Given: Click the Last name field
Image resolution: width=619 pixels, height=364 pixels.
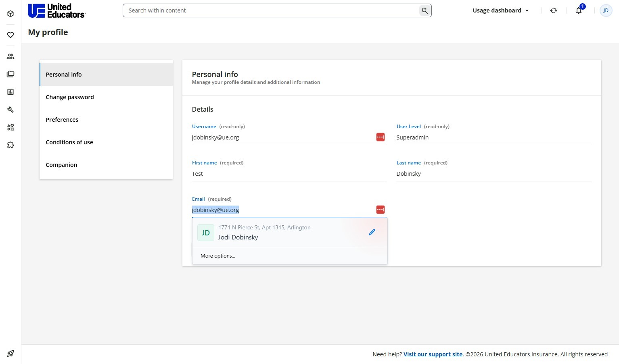Looking at the screenshot, I should point(494,174).
